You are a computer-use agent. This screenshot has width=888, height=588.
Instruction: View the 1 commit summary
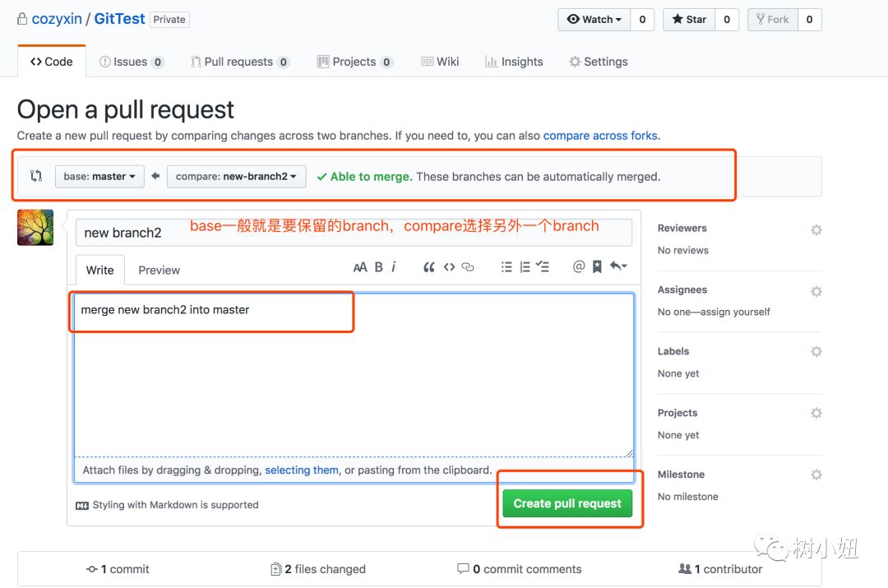[118, 569]
